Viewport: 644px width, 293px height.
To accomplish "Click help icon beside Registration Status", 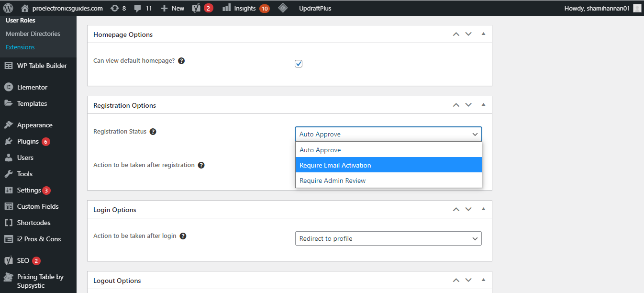I will coord(153,132).
